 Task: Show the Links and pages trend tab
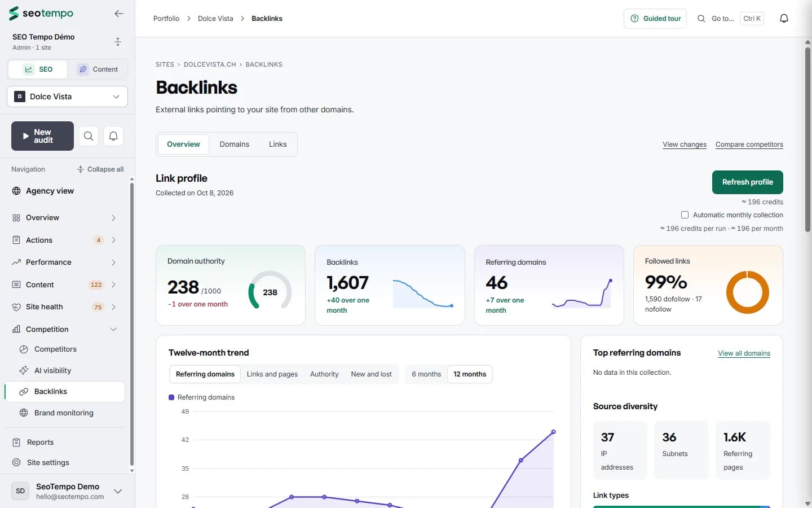(x=272, y=374)
